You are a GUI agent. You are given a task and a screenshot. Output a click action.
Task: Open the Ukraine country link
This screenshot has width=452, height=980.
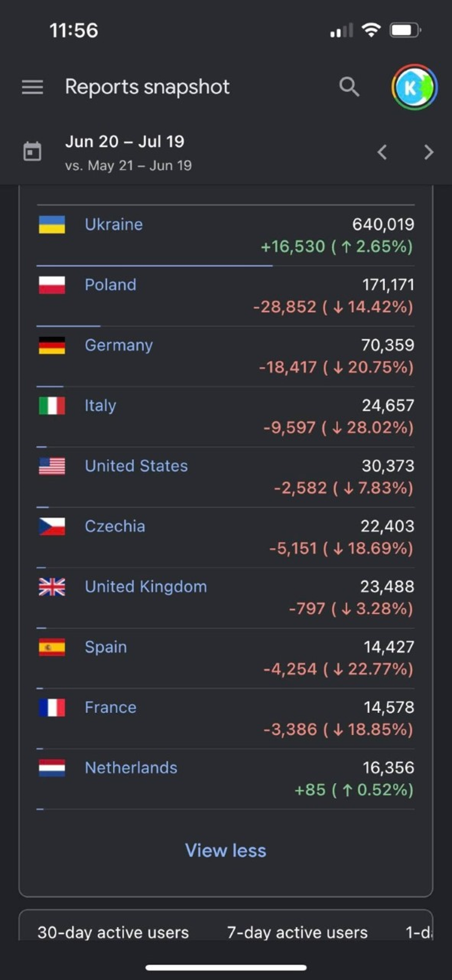(x=114, y=224)
